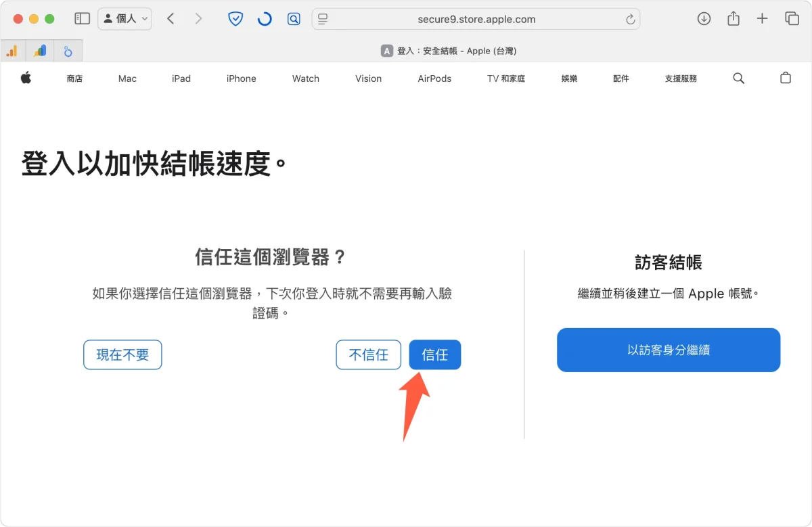The width and height of the screenshot is (812, 527).
Task: Go back with the back arrow
Action: coord(171,19)
